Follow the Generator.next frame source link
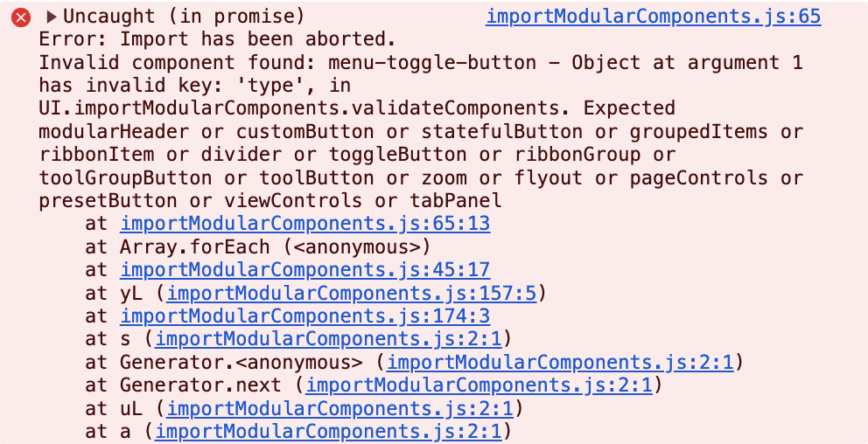 point(479,385)
